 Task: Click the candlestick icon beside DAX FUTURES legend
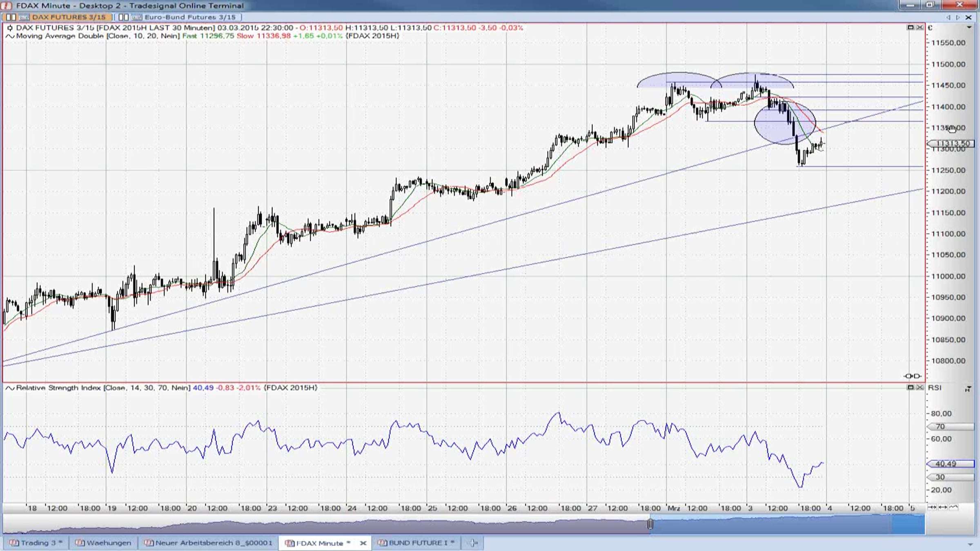pyautogui.click(x=10, y=28)
